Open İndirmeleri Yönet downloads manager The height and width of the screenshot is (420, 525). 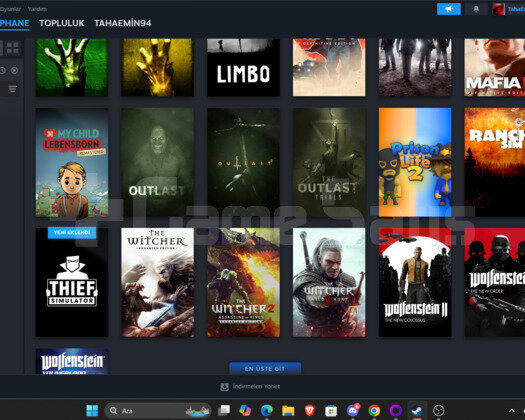click(256, 387)
